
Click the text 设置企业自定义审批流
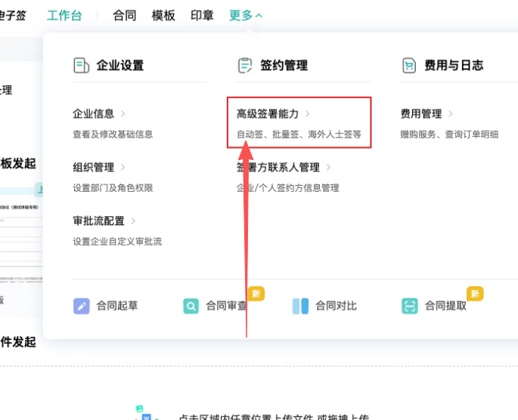[117, 242]
